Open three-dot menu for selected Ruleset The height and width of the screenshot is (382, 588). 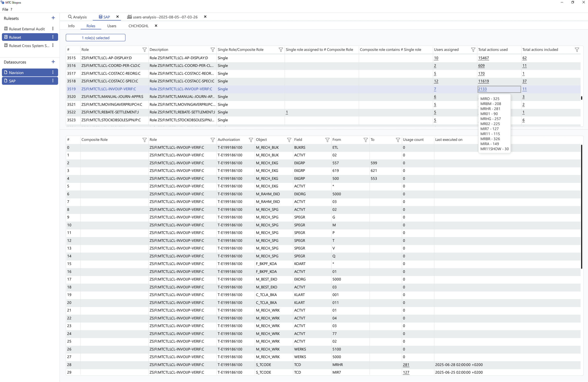click(53, 37)
